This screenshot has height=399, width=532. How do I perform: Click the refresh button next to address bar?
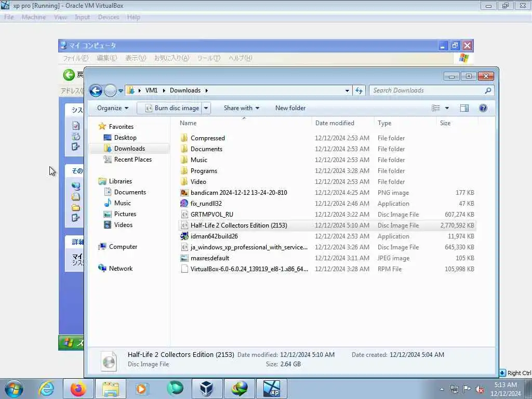click(x=359, y=90)
